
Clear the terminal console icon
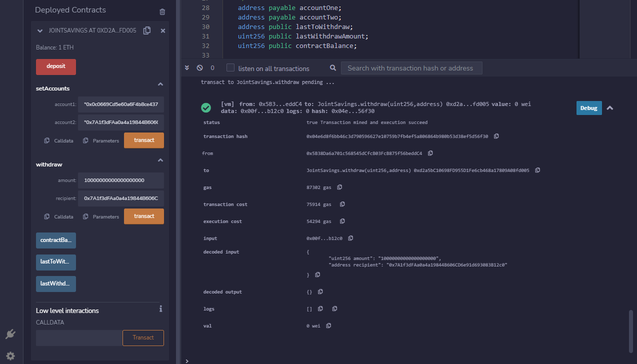pos(199,68)
